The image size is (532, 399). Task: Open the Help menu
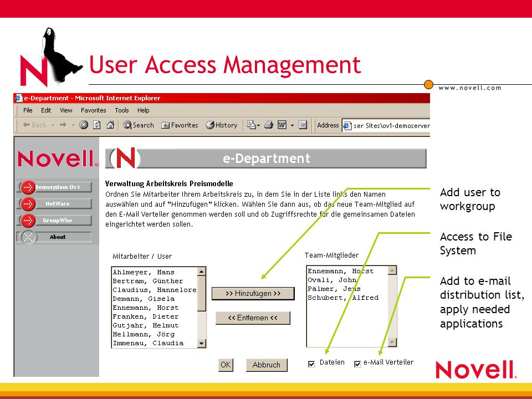(143, 110)
